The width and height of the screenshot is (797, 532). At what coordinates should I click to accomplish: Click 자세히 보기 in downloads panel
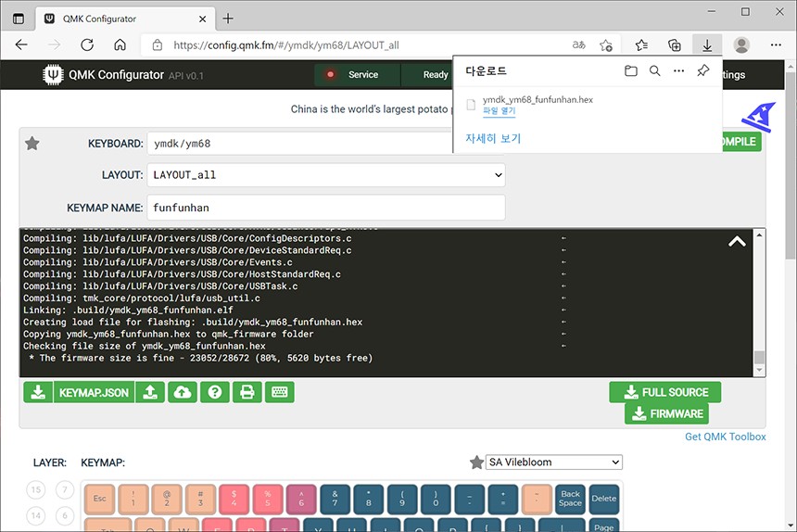click(x=493, y=138)
